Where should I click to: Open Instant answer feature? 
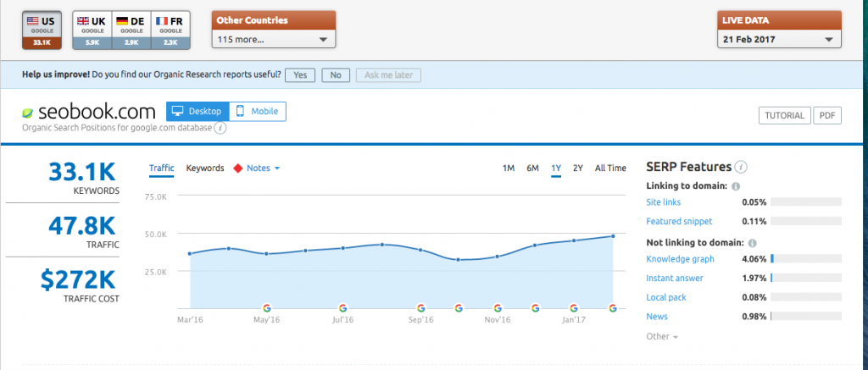pyautogui.click(x=675, y=278)
